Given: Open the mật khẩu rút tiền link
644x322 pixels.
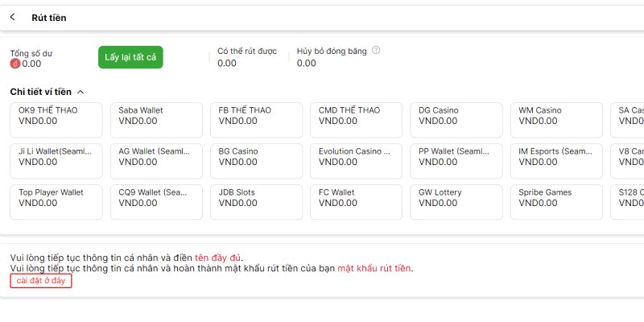Looking at the screenshot, I should pyautogui.click(x=374, y=268).
